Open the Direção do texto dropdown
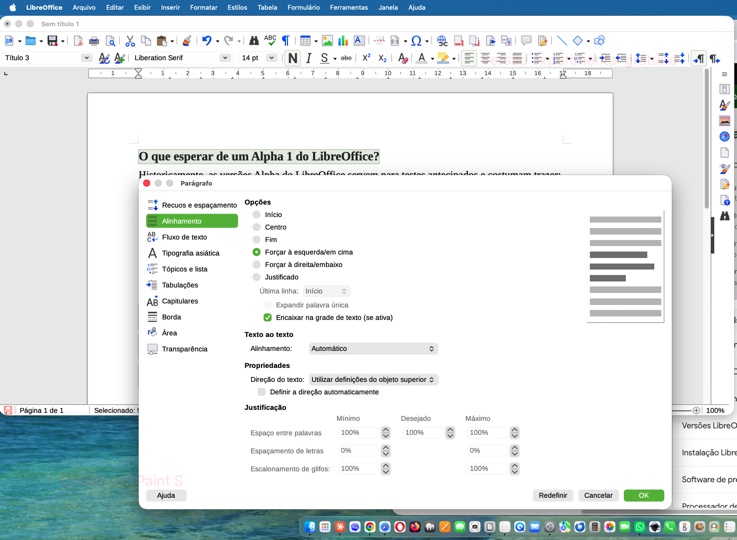Image resolution: width=737 pixels, height=540 pixels. click(373, 380)
